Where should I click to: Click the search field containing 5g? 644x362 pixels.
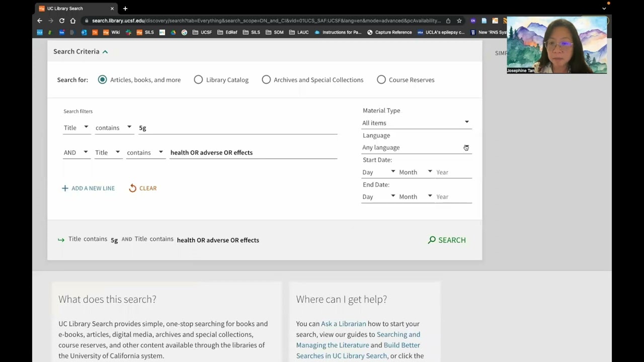[237, 128]
